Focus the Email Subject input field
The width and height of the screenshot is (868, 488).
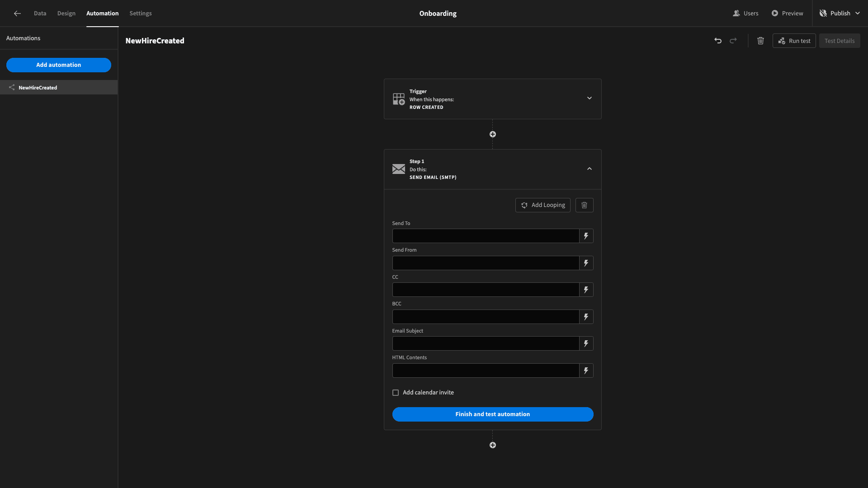486,343
